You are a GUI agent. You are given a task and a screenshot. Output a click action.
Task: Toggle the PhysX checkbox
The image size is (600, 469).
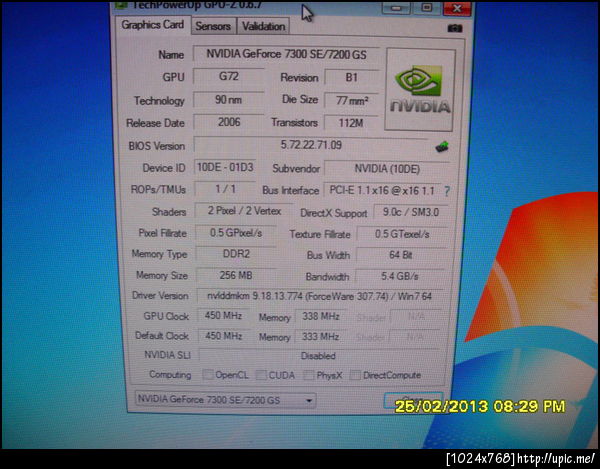click(x=308, y=375)
